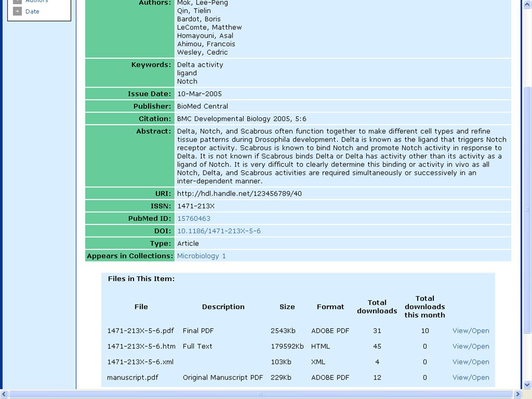
Task: Open PubMed ID 15760463 link
Action: pyautogui.click(x=194, y=218)
